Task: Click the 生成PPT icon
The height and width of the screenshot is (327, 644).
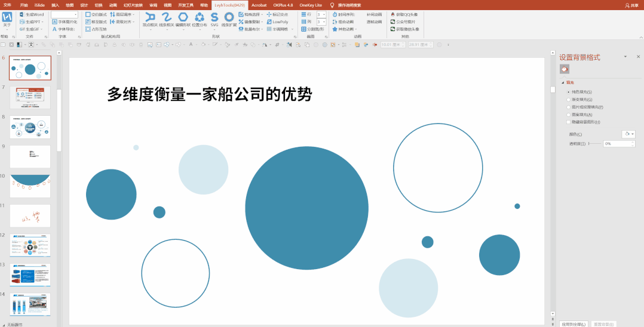Action: [x=22, y=21]
